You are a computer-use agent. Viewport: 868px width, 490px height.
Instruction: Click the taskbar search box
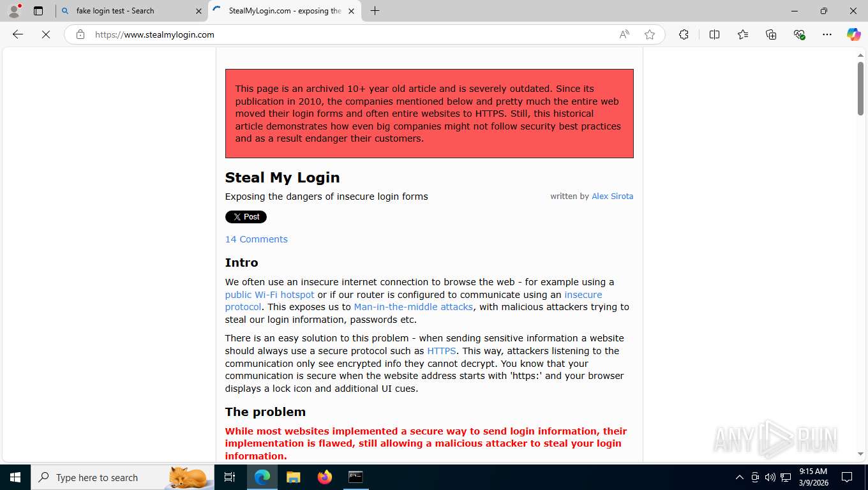[123, 477]
